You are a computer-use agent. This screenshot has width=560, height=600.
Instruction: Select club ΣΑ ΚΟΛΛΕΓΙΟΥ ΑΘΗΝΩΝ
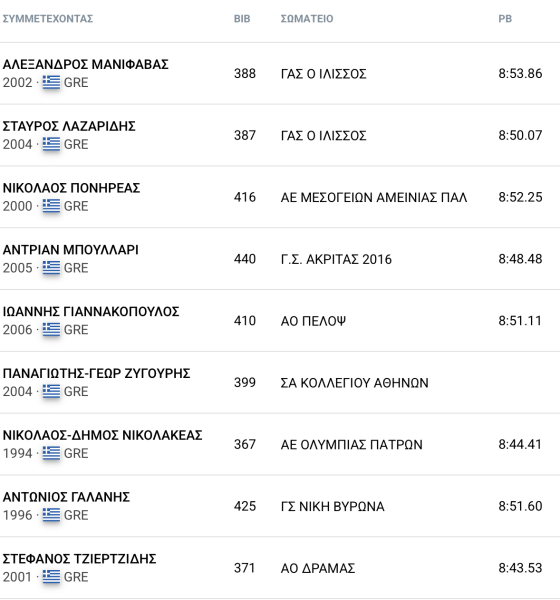(354, 383)
